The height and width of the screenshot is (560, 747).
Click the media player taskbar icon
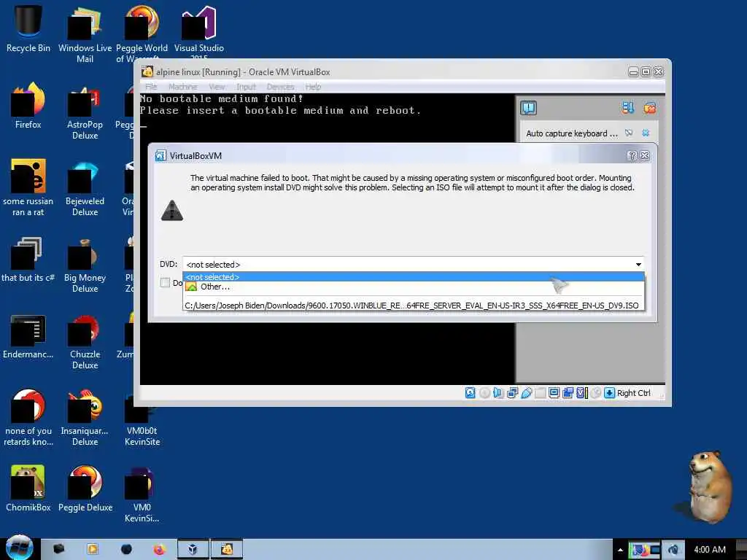(x=93, y=549)
